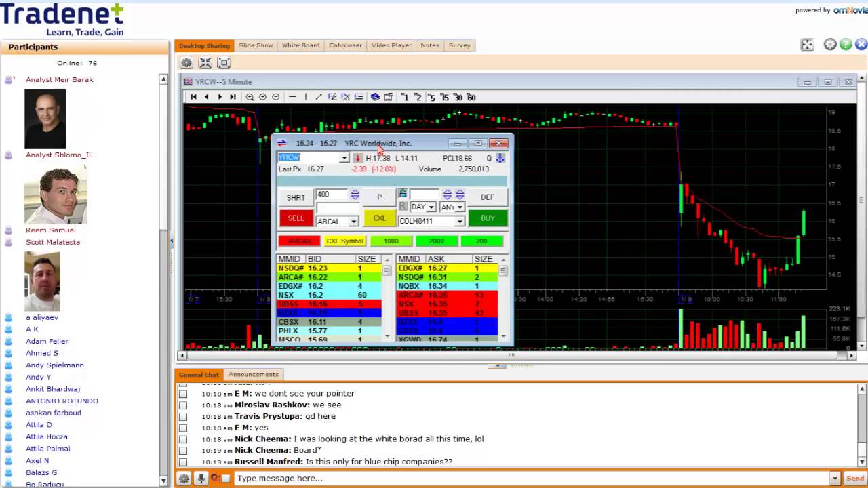Check box beside Miroslav Rashkov message

pyautogui.click(x=182, y=405)
